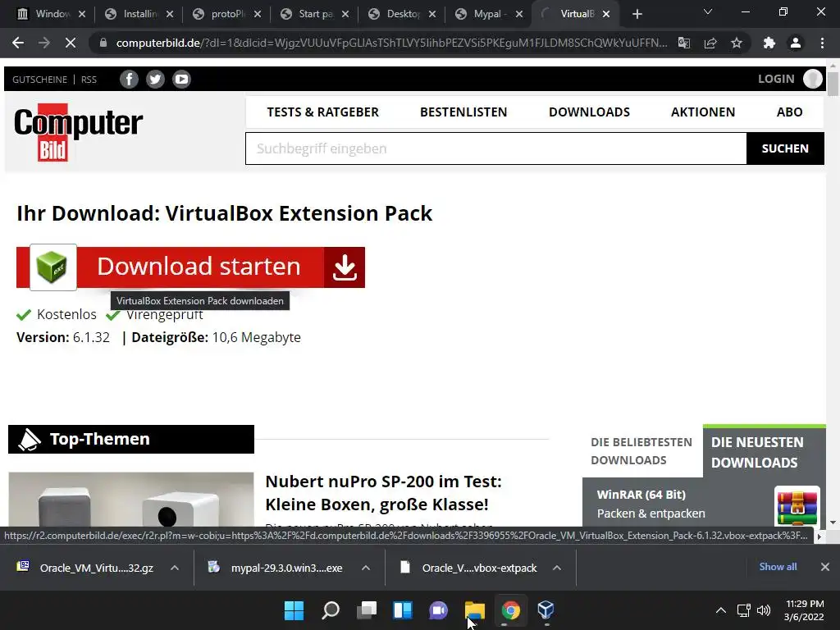The height and width of the screenshot is (630, 840).
Task: Click the white download arrow icon
Action: (345, 267)
